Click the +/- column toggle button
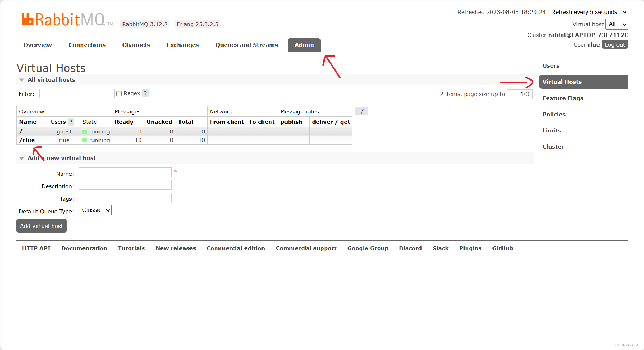Image resolution: width=644 pixels, height=350 pixels. point(361,111)
